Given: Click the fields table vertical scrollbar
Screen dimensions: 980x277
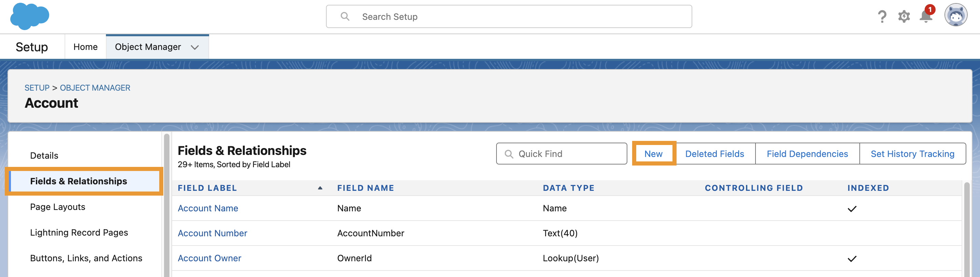Looking at the screenshot, I should (966, 229).
